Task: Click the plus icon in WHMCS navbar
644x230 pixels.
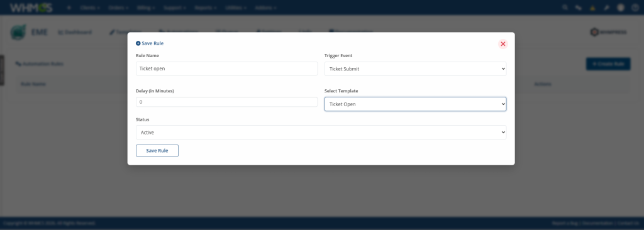Action: click(69, 8)
